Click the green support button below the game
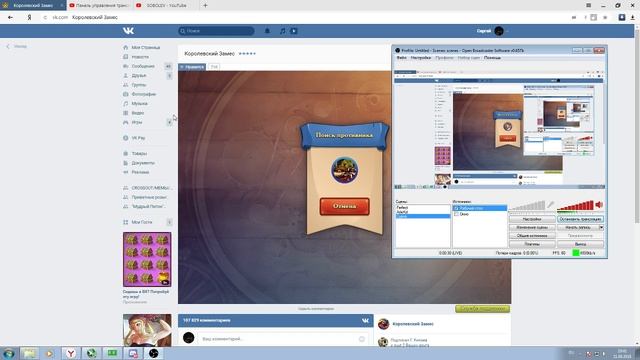This screenshot has height=360, width=640. pyautogui.click(x=482, y=309)
